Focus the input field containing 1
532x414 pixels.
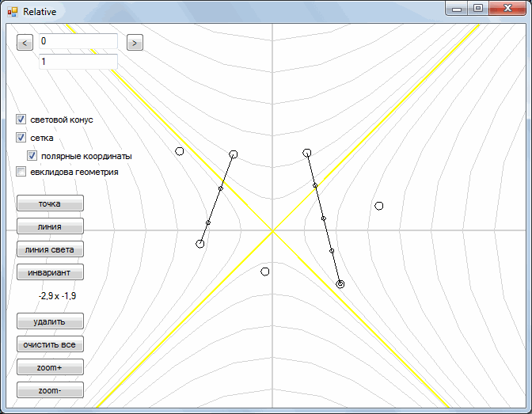78,62
